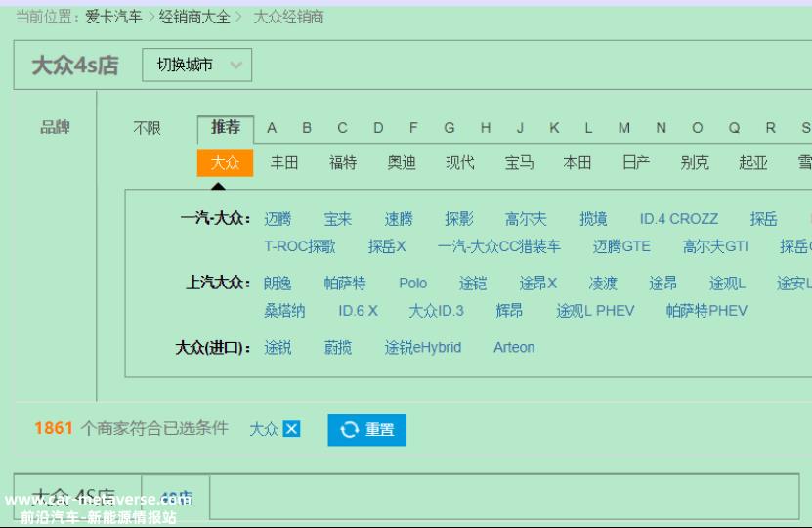
Task: Choose the highlighted 大众 brand
Action: tap(226, 162)
